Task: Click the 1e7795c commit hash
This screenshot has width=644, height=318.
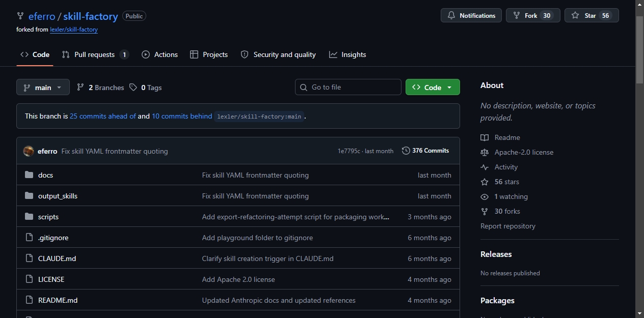Action: [x=348, y=151]
